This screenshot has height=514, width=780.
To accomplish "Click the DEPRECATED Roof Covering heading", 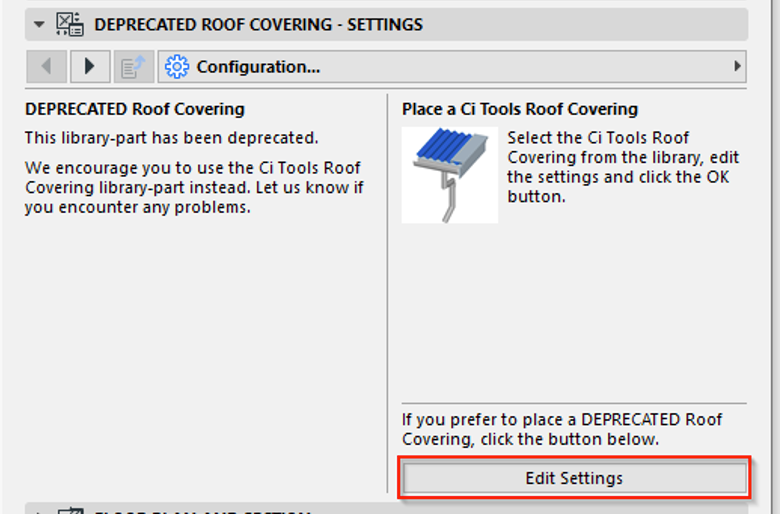I will 135,109.
